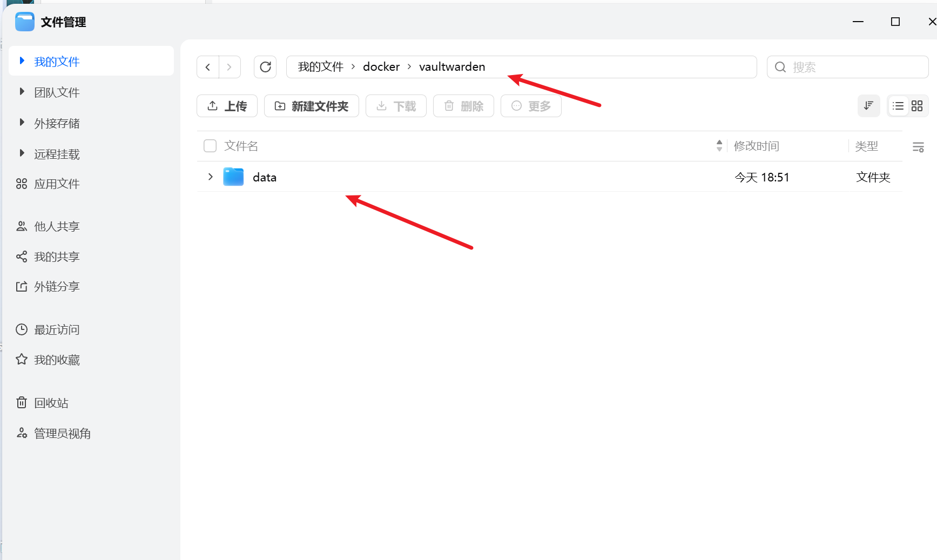Click the 最近访问 clock icon

point(22,329)
